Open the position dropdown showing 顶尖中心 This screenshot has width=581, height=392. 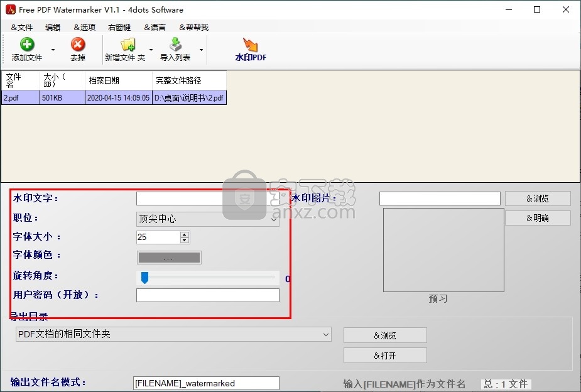(207, 219)
